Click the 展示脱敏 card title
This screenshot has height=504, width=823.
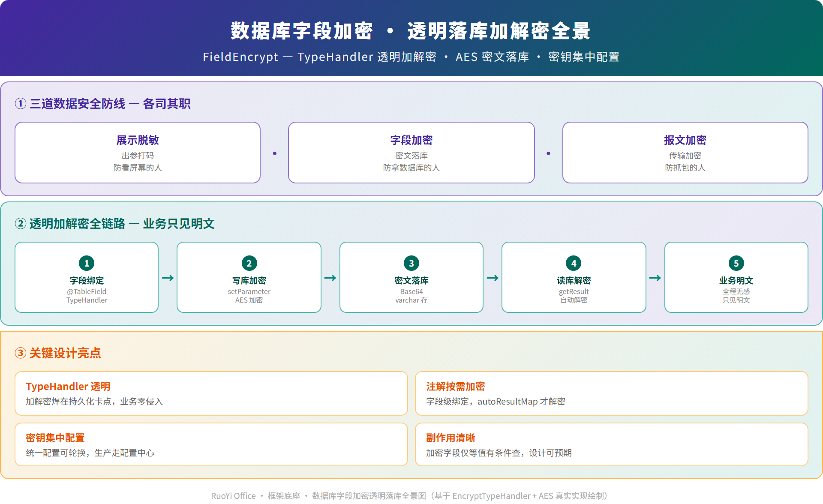[138, 140]
